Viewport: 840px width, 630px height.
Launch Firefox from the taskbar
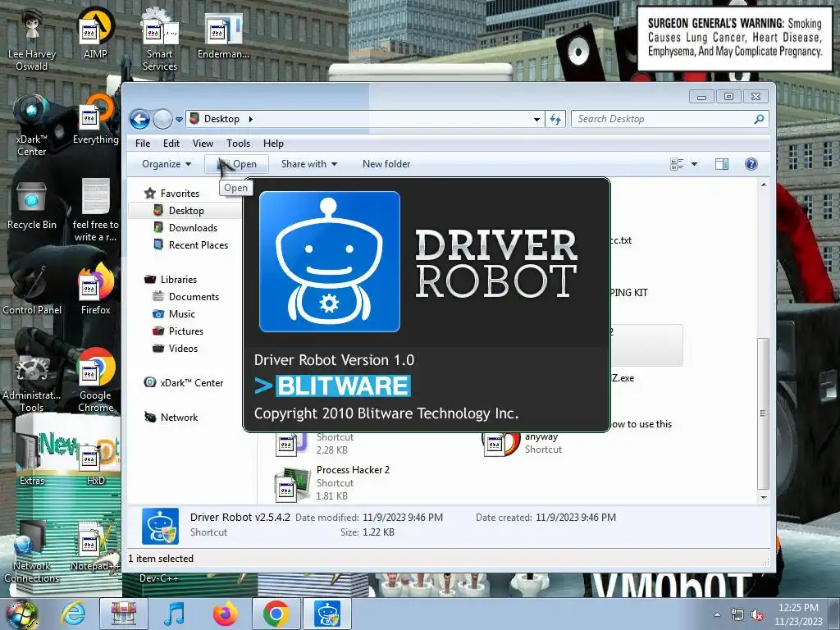pos(225,614)
